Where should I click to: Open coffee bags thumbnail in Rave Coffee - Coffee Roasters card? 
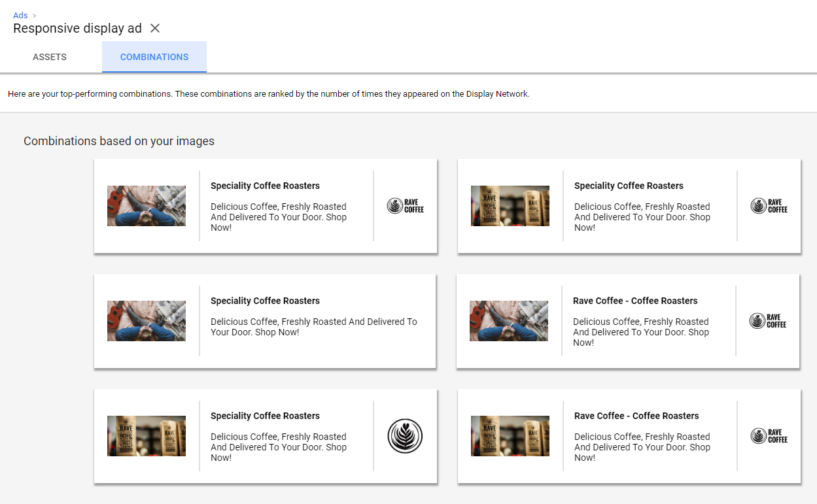pyautogui.click(x=510, y=436)
